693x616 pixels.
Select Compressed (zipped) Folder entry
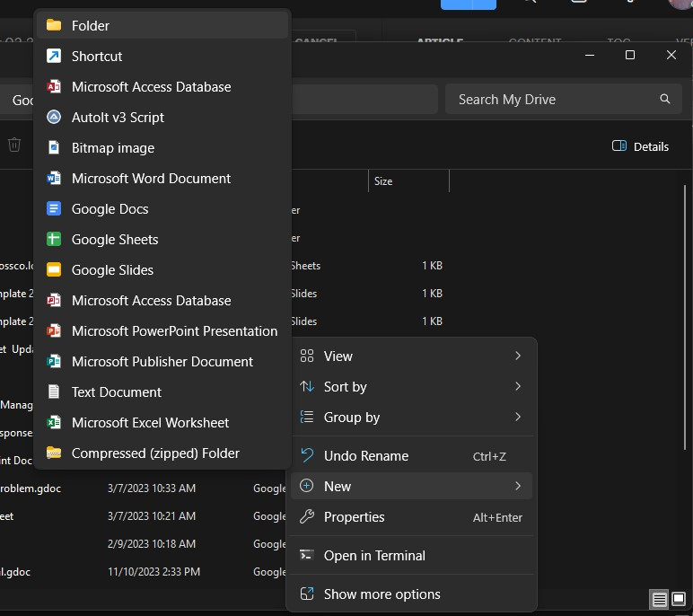pyautogui.click(x=162, y=453)
